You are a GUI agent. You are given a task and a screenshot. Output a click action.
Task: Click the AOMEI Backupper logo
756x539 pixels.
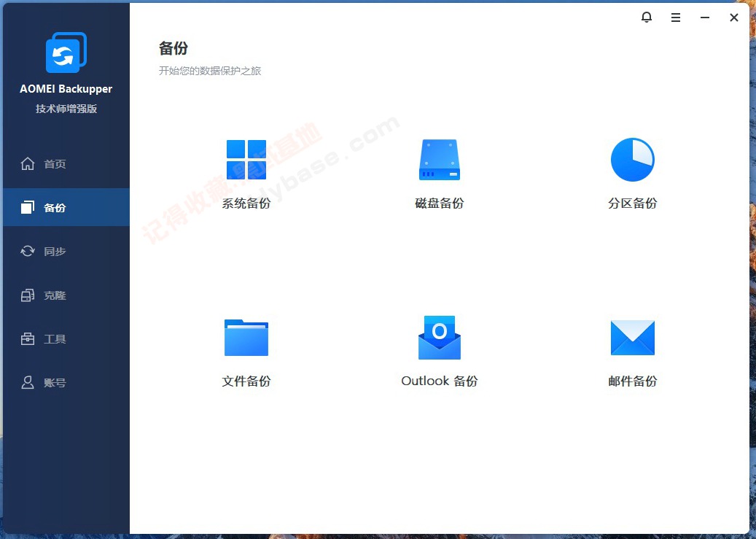[x=66, y=53]
